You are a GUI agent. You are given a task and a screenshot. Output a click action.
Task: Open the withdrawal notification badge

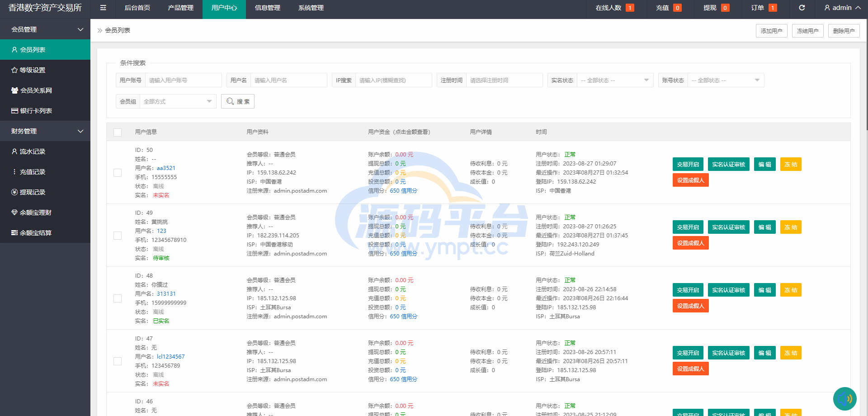pos(725,8)
